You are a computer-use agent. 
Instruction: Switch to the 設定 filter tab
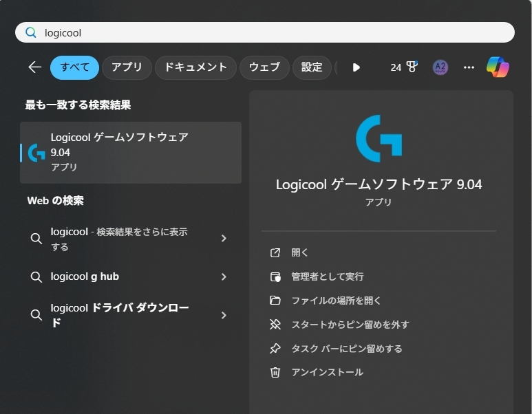point(312,67)
